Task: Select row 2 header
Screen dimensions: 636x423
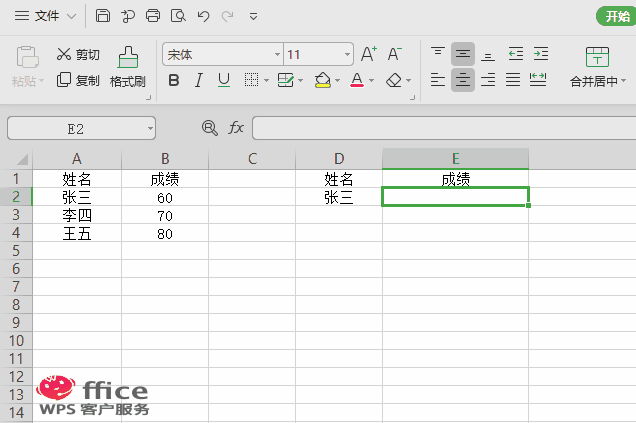Action: click(16, 197)
